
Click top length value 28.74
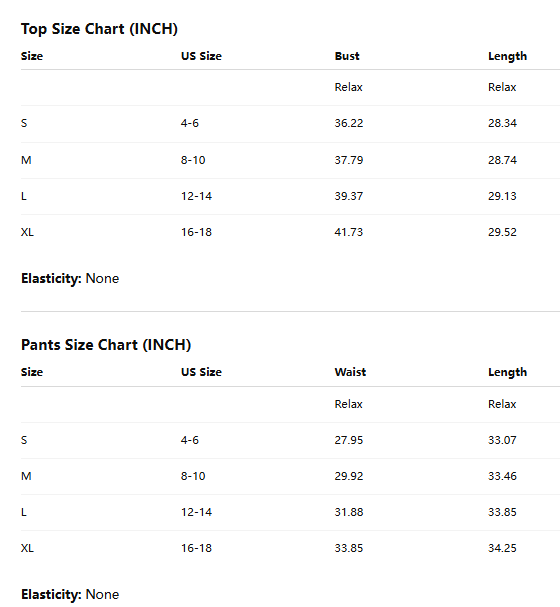[x=502, y=160]
